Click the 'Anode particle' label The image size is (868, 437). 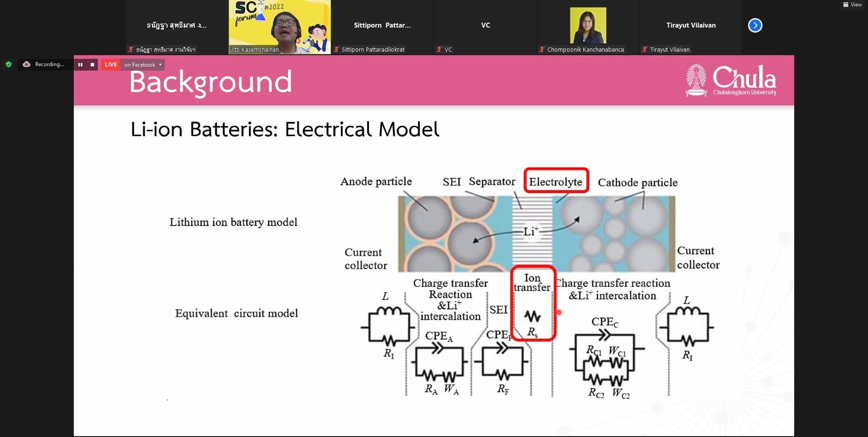[x=376, y=181]
